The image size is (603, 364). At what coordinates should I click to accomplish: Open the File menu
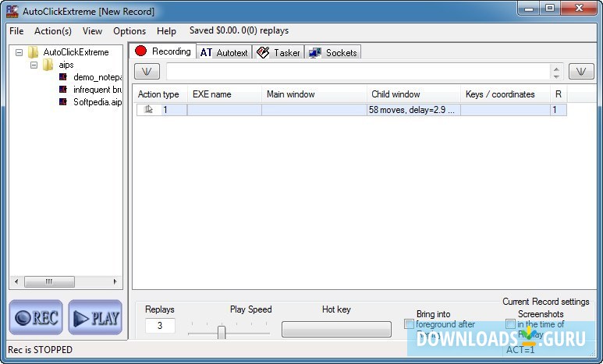(16, 30)
